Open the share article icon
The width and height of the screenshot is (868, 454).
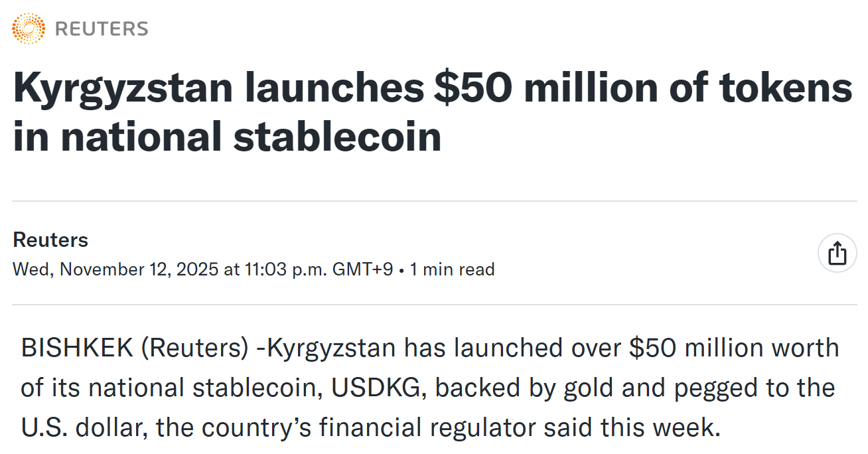(x=837, y=253)
